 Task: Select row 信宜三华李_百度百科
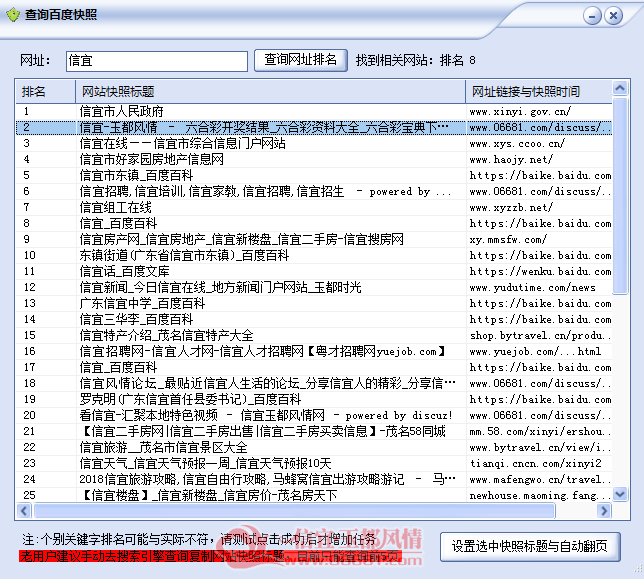click(314, 319)
